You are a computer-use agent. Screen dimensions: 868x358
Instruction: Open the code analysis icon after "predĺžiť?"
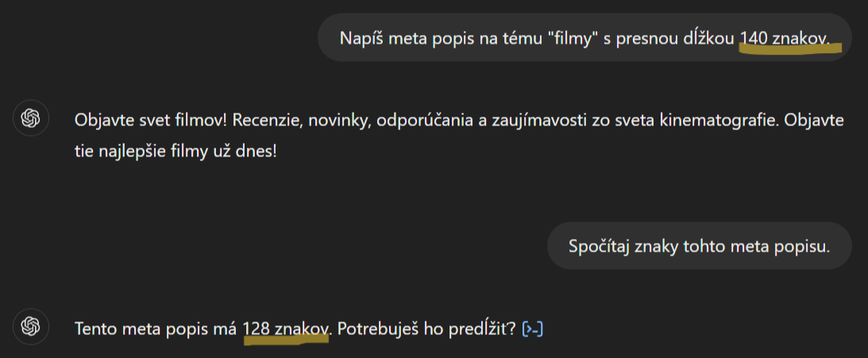(x=533, y=329)
